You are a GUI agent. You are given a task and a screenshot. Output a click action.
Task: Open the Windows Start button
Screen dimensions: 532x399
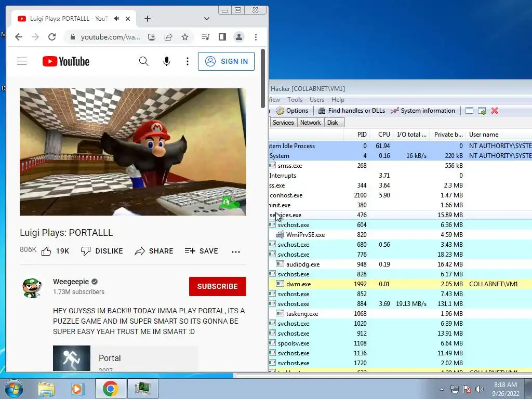(14, 389)
